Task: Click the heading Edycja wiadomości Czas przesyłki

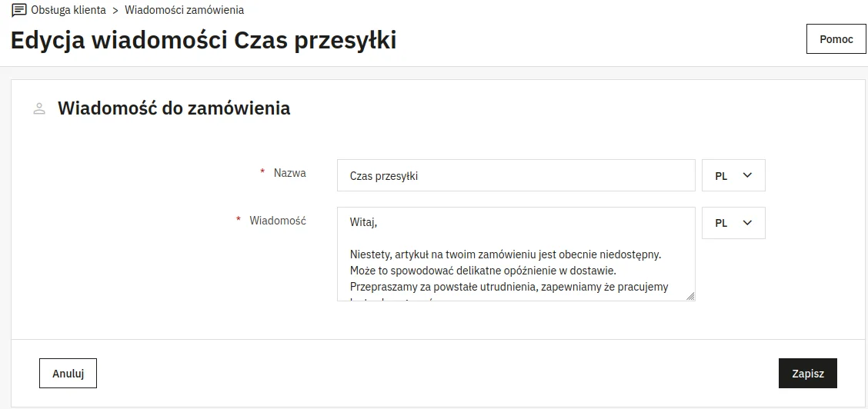Action: (203, 40)
